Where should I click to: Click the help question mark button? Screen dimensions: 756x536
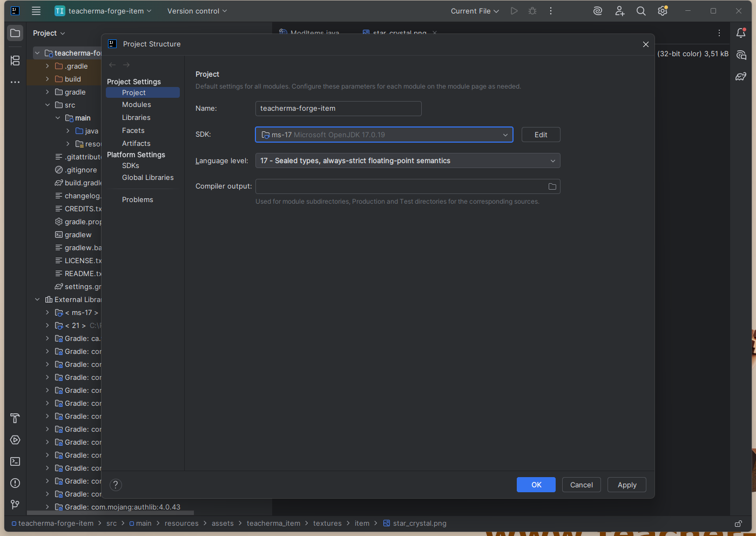(116, 485)
